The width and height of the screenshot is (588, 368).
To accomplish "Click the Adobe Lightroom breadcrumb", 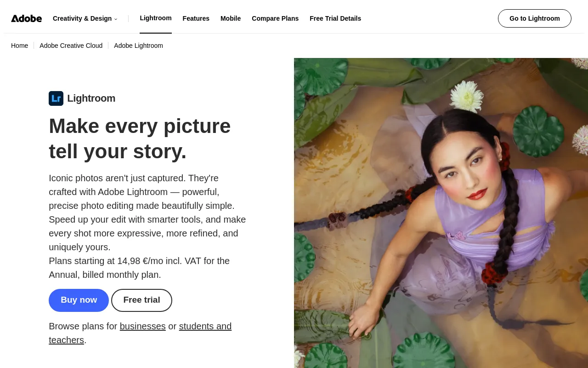I will click(x=138, y=46).
